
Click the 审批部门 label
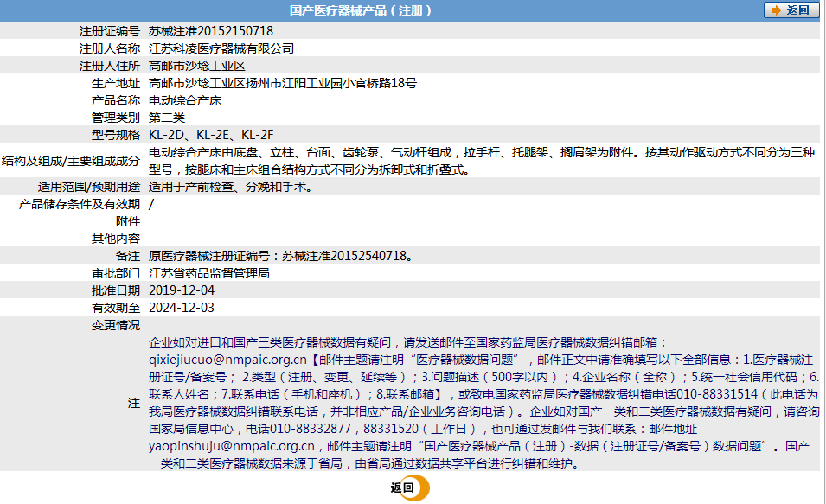[116, 273]
